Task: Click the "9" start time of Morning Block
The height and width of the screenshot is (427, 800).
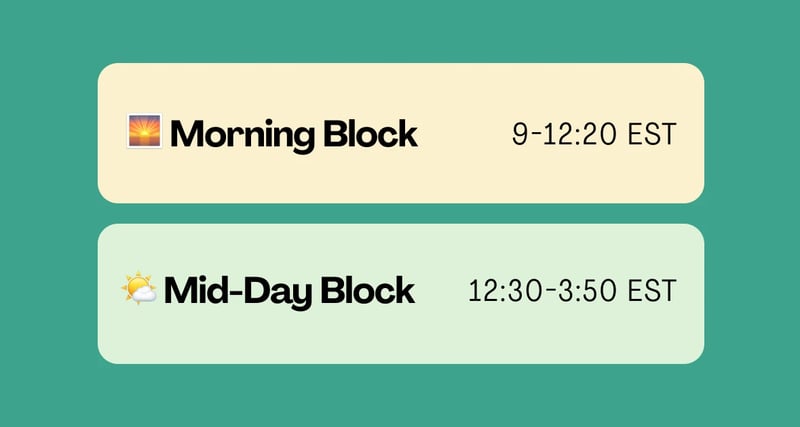Action: [519, 134]
